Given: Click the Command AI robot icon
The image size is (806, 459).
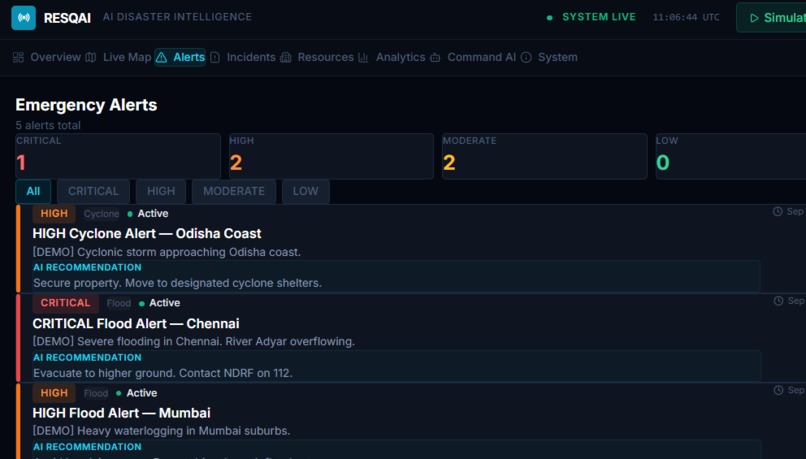Looking at the screenshot, I should (x=435, y=57).
